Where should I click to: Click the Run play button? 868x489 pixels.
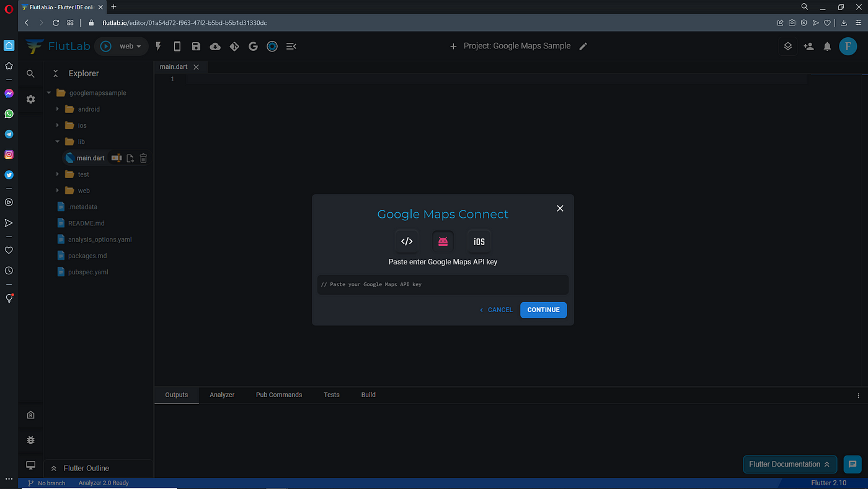pyautogui.click(x=106, y=46)
